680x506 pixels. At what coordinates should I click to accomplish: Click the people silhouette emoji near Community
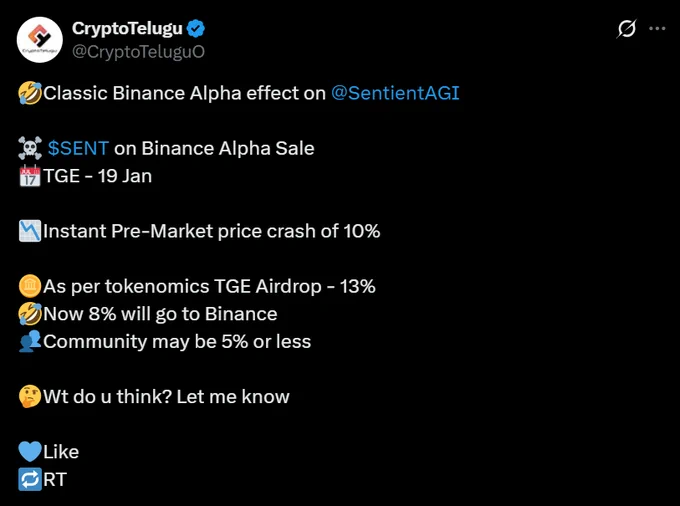[30, 341]
